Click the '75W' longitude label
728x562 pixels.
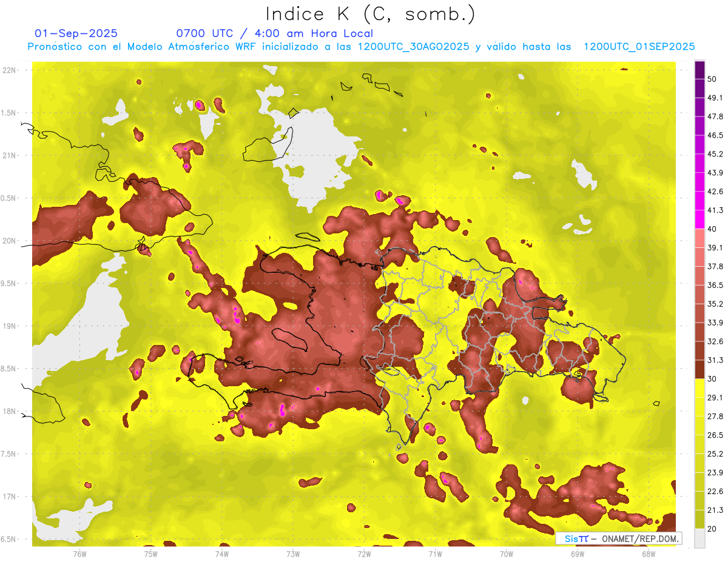pos(150,554)
